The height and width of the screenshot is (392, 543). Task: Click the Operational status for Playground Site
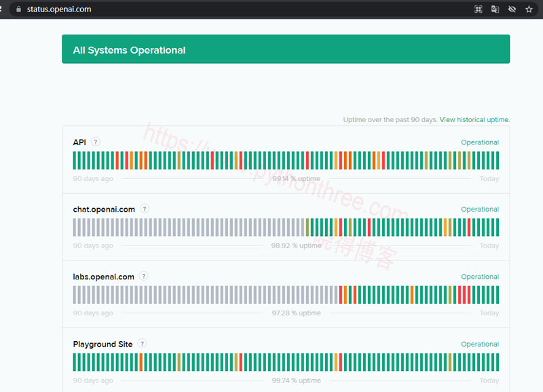(x=480, y=345)
